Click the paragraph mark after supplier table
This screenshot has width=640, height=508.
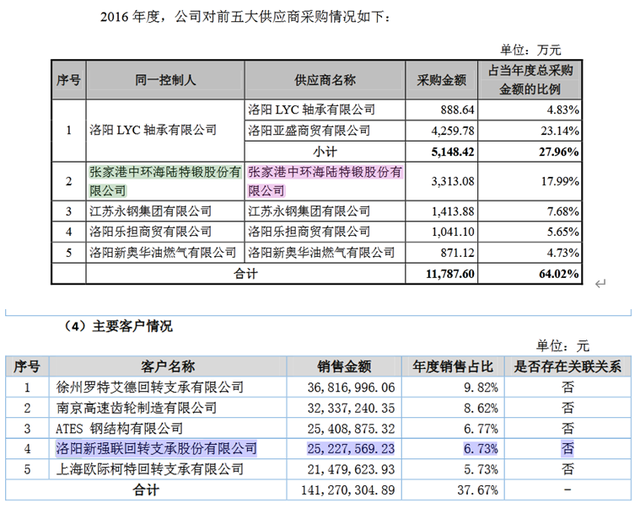600,284
